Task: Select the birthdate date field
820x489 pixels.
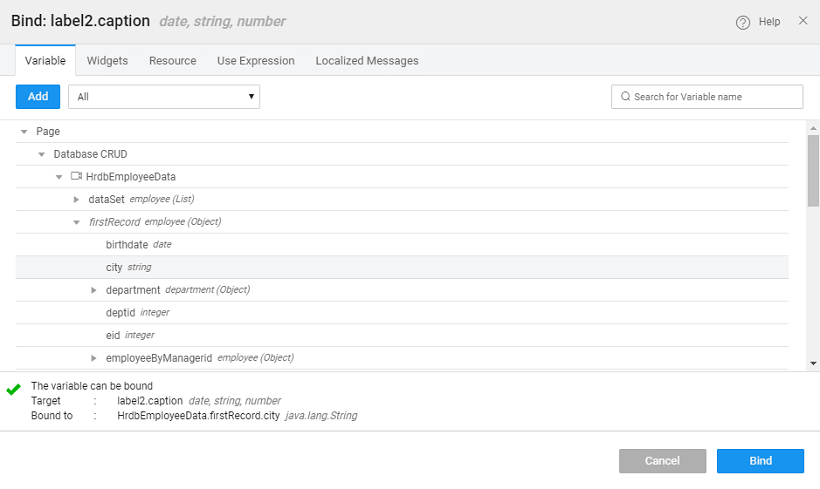Action: (127, 245)
